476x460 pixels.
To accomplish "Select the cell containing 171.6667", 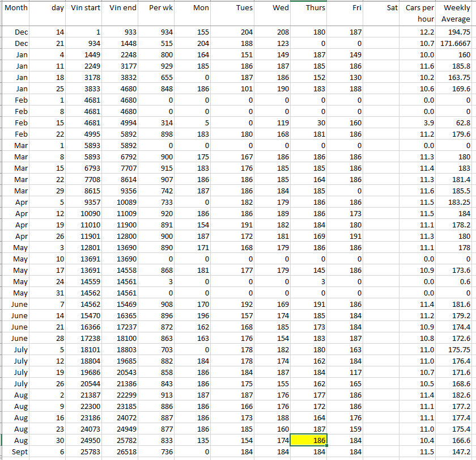I will point(456,44).
